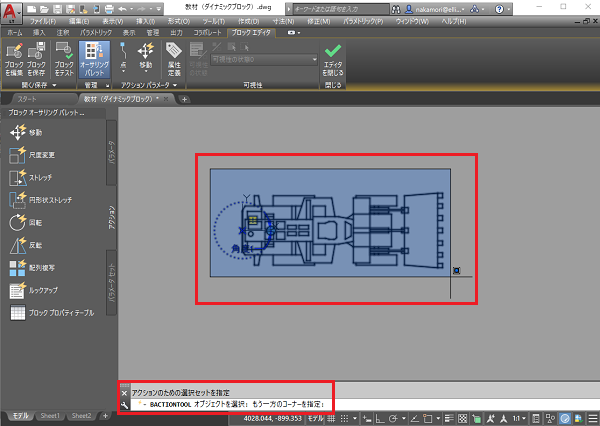Open the 編集(E) menu
600x426 pixels.
79,21
